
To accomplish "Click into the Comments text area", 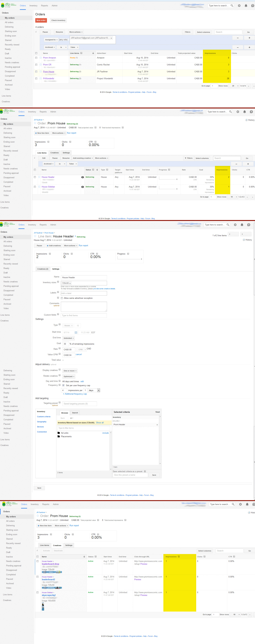I will pyautogui.click(x=84, y=306).
